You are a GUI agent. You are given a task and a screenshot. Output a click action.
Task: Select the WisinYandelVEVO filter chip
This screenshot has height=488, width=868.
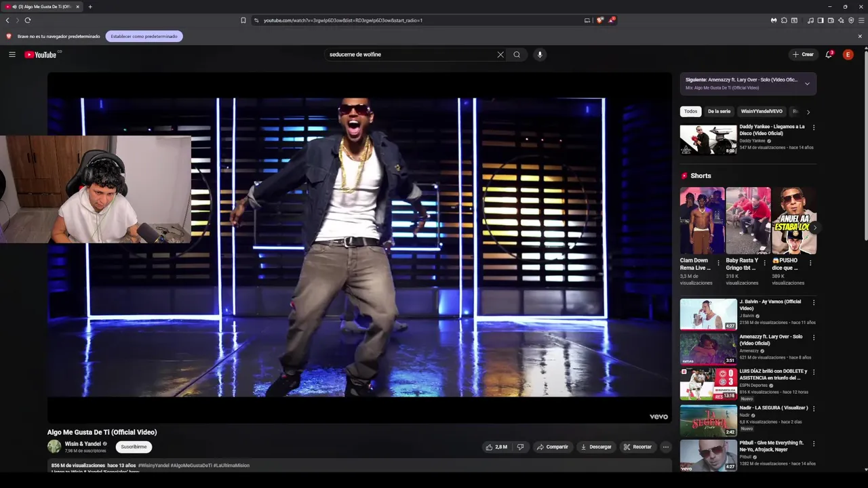[762, 111]
